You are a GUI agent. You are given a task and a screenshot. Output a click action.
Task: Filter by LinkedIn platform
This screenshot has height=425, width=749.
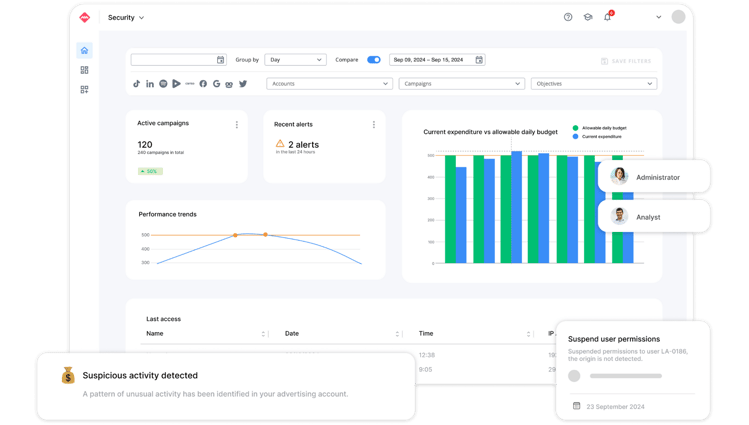point(150,84)
